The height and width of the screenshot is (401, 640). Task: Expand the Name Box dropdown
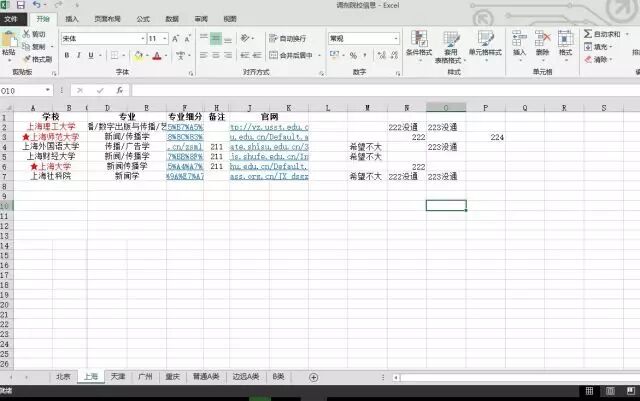coord(48,90)
